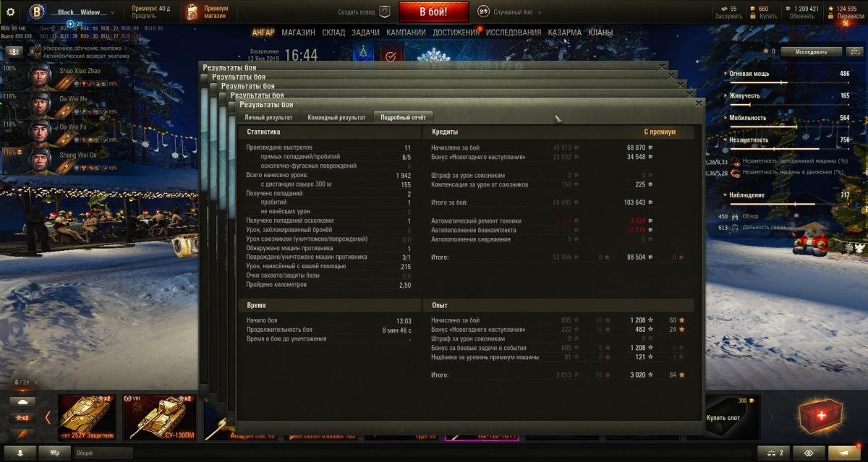Click the Мобильность progress bar
The height and width of the screenshot is (462, 868).
tap(790, 127)
